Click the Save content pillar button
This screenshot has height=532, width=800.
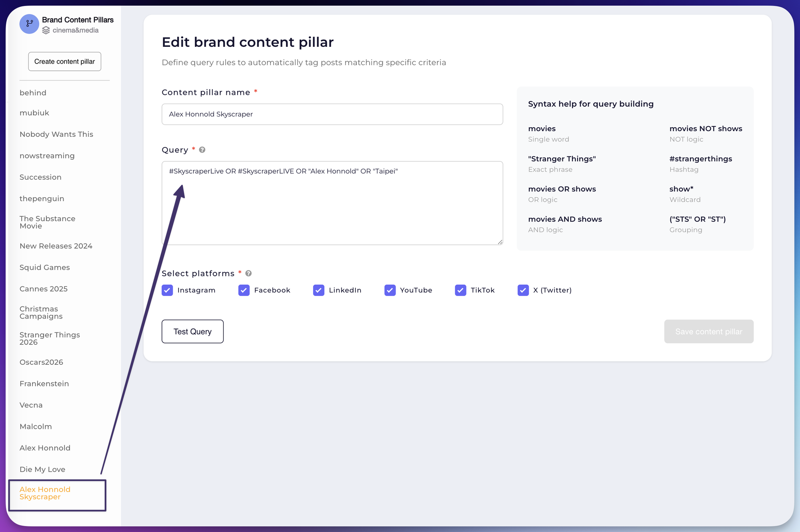click(708, 331)
